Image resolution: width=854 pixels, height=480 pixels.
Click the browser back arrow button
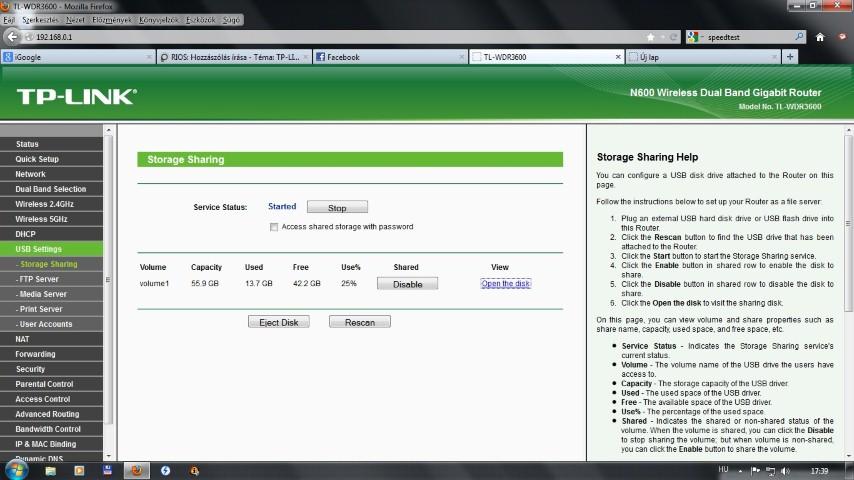coord(12,37)
